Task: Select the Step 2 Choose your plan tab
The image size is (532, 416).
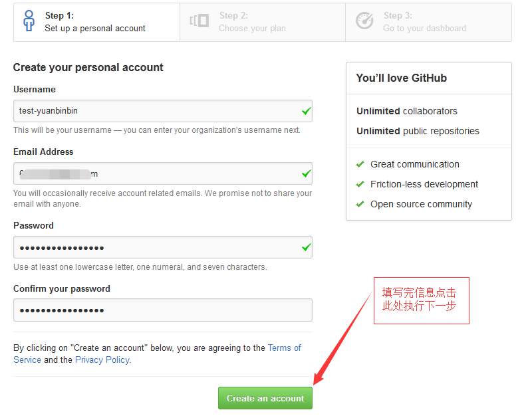Action: click(x=262, y=22)
